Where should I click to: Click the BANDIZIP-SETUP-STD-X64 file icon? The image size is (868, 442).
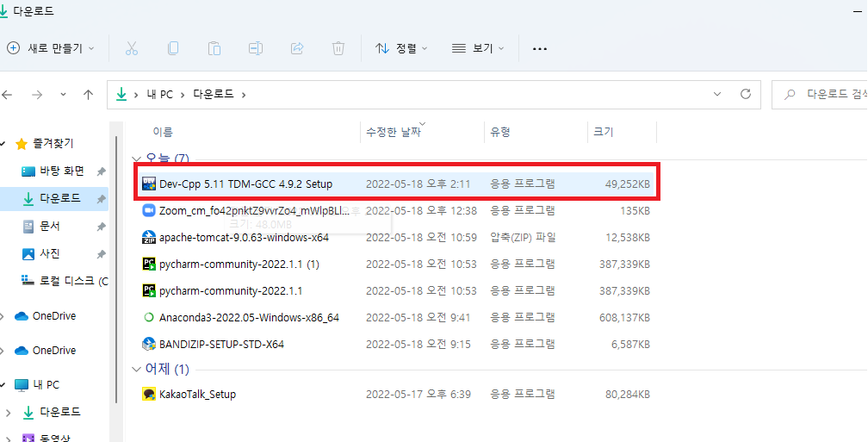(x=148, y=344)
